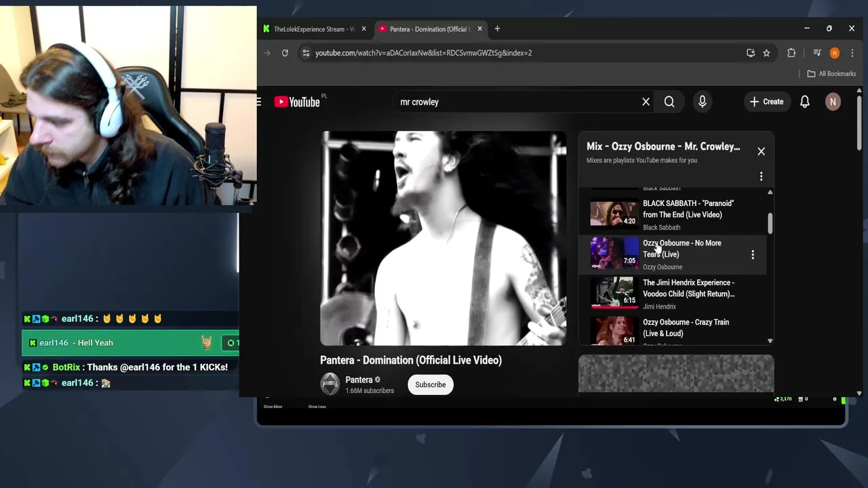Play Black Sabbath Paranoid live thumbnail

click(614, 213)
